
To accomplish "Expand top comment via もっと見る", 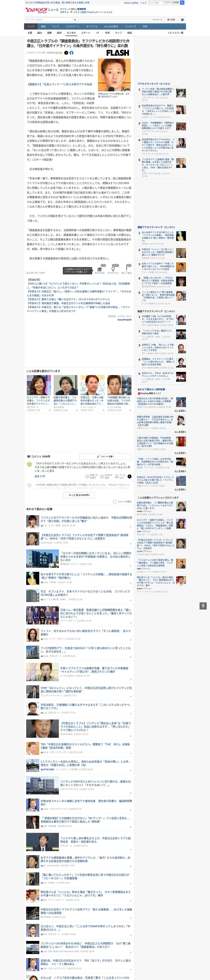I will [48, 471].
